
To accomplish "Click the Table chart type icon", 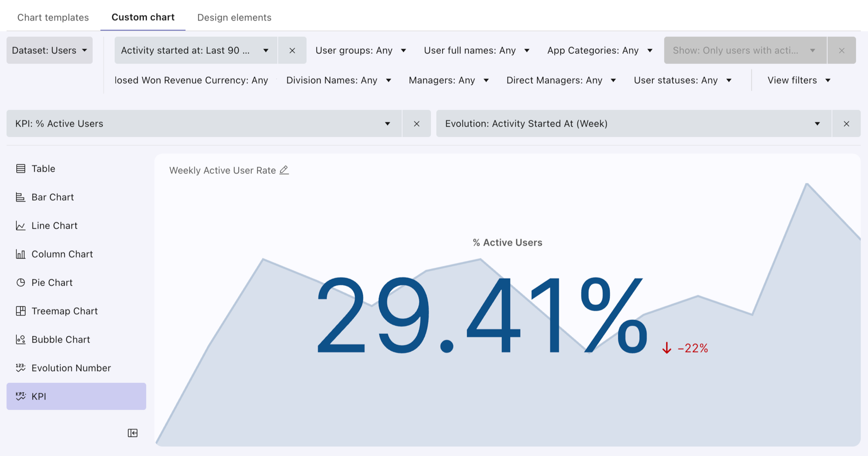I will tap(21, 169).
